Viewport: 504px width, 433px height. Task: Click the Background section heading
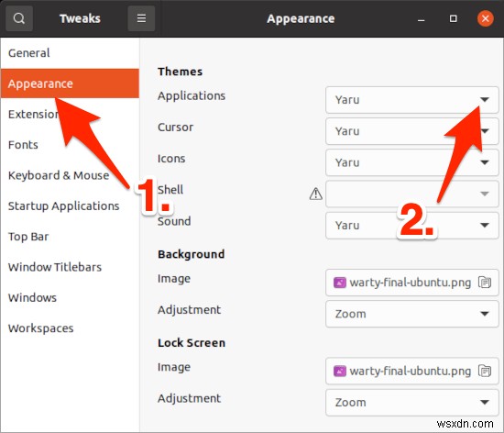click(191, 254)
